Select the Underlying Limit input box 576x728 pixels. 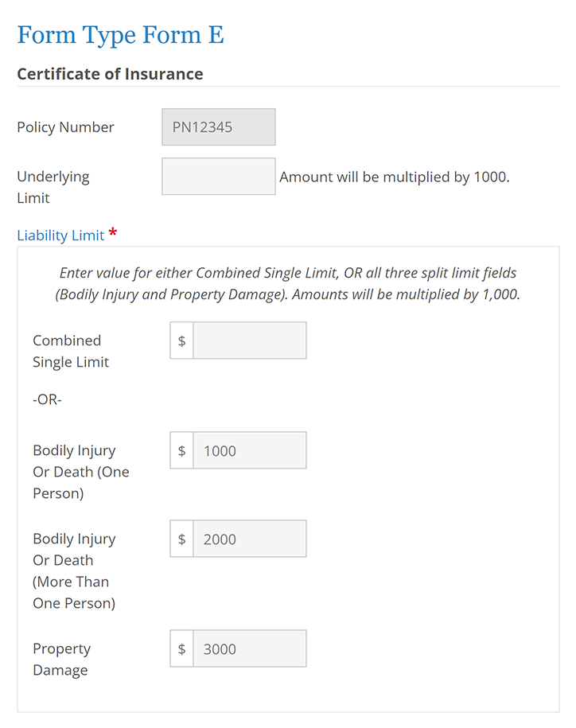(x=218, y=176)
